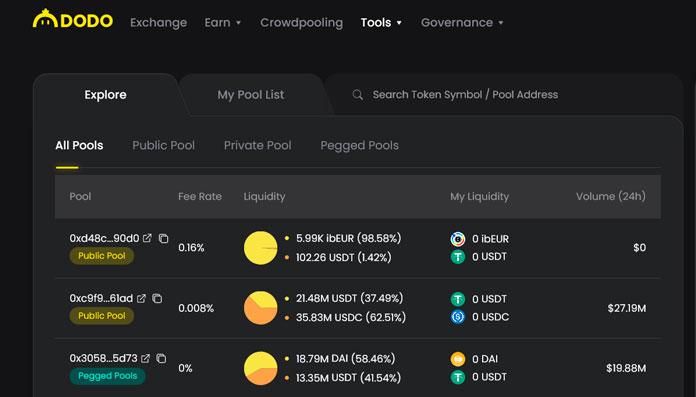Click the ibEUR token icon in My Liquidity
This screenshot has width=696, height=397.
pyautogui.click(x=458, y=239)
